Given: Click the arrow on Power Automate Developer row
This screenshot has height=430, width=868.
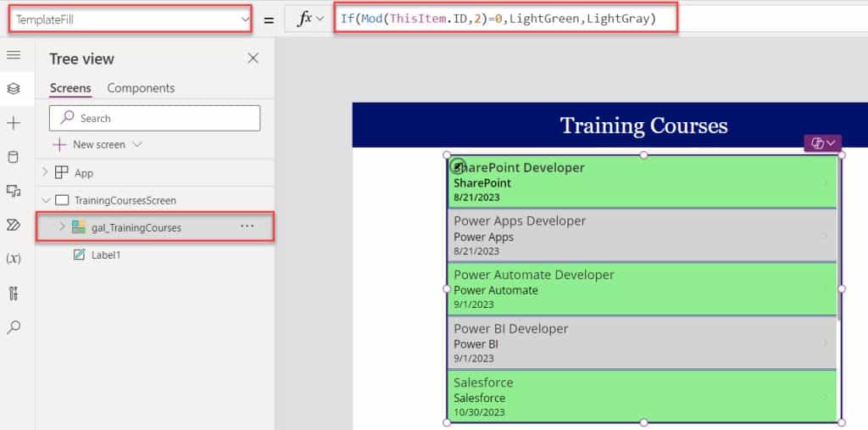Looking at the screenshot, I should (x=825, y=289).
